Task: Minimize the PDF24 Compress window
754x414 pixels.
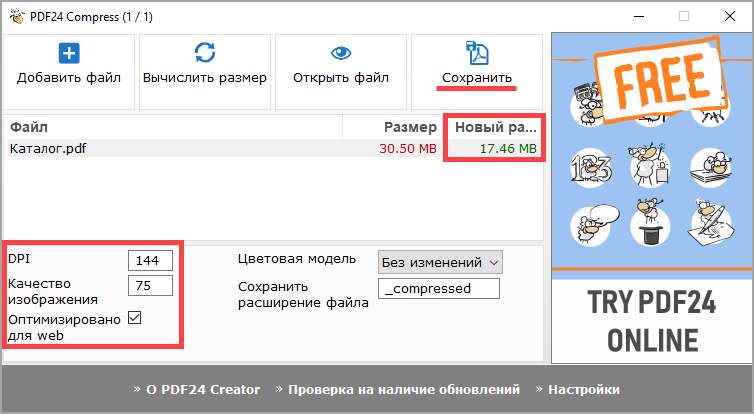Action: [639, 17]
